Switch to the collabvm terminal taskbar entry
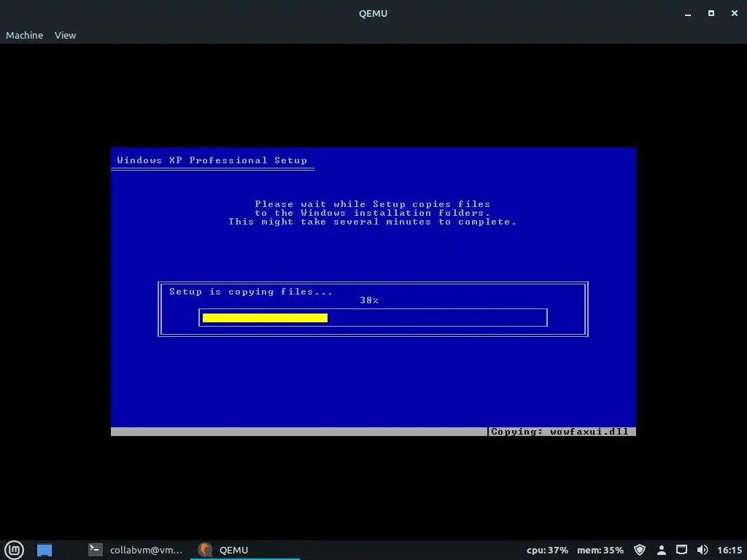747x560 pixels. pos(136,550)
